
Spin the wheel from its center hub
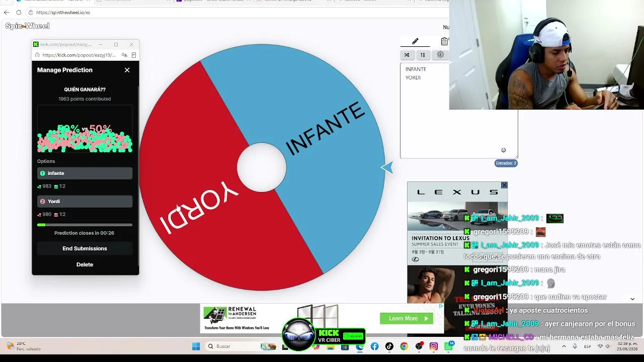(262, 167)
